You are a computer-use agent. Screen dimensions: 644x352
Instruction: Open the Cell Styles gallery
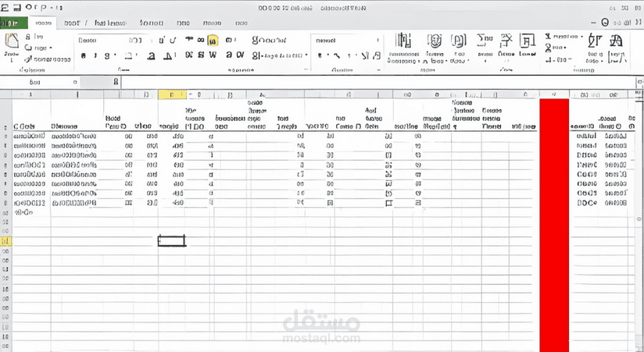[x=459, y=48]
